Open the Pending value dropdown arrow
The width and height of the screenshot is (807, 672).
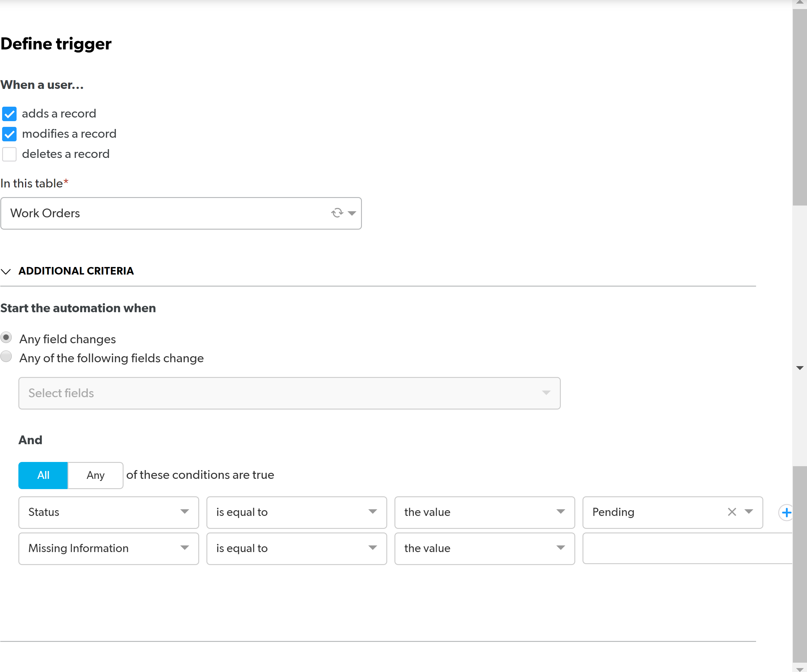coord(749,512)
